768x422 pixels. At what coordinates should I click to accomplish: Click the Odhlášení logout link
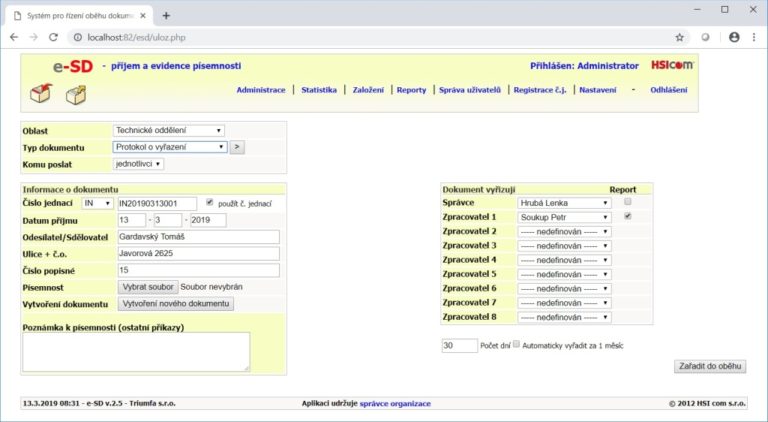[669, 90]
